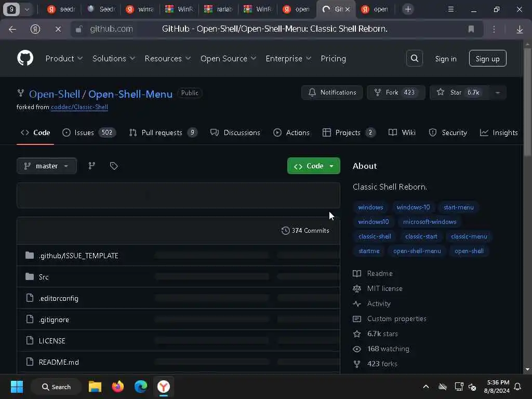532x399 pixels.
Task: Open the Readme link in About
Action: point(380,273)
